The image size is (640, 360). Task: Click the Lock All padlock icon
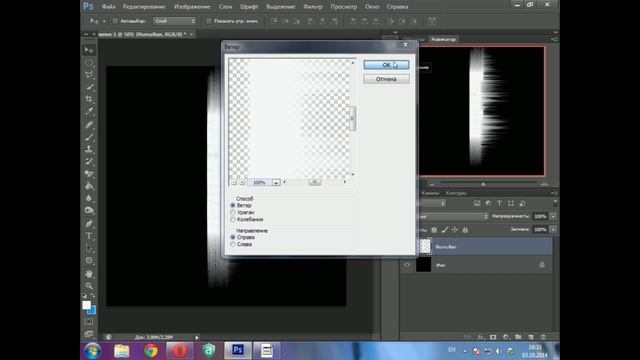pos(465,230)
